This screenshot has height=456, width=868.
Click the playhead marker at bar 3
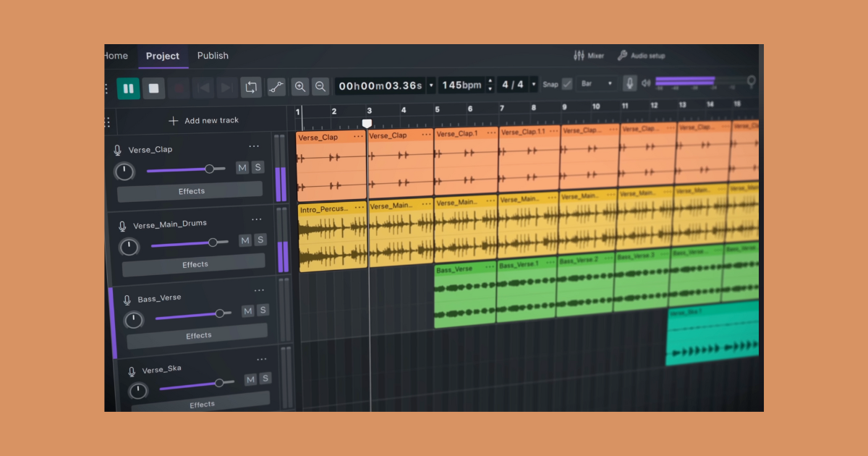[x=367, y=124]
